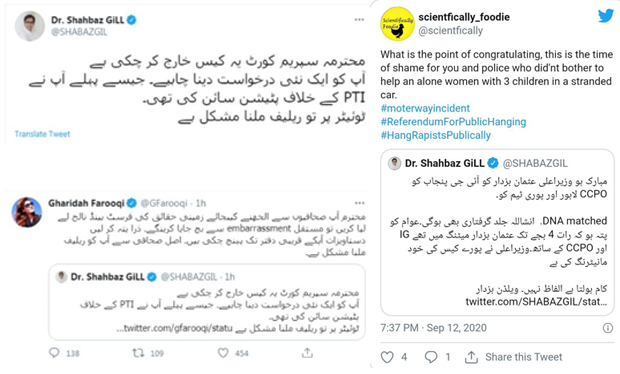Click the share icon under Gharidah Farooqi's tweet

pos(307,353)
